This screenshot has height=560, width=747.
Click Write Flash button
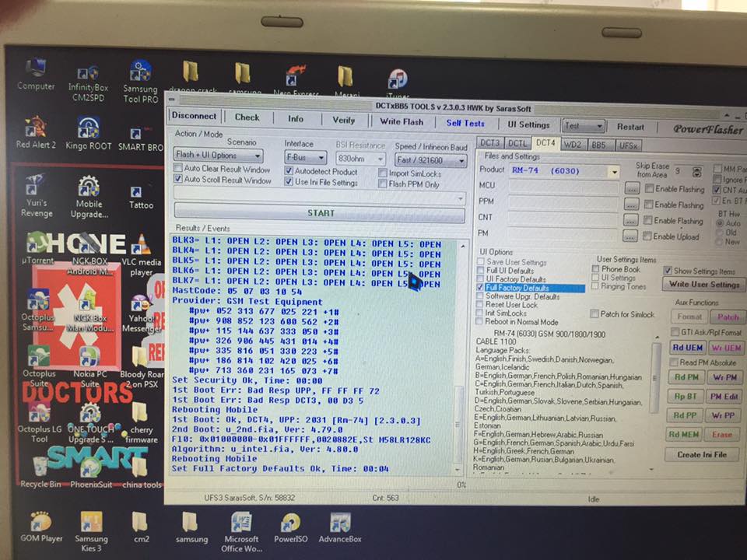(x=402, y=121)
